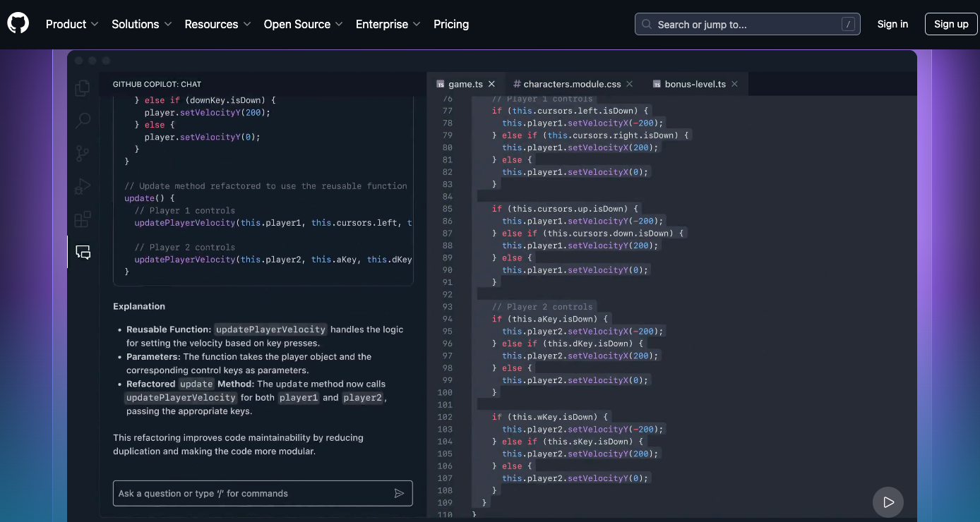Viewport: 980px width, 522px height.
Task: Expand the Resources dropdown
Action: click(x=217, y=24)
